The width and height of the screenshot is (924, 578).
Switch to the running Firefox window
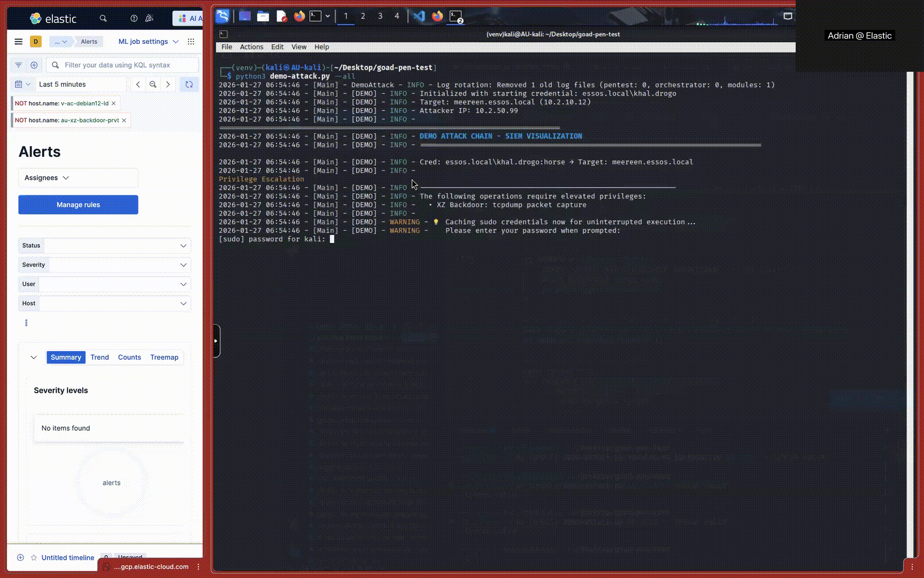point(437,16)
